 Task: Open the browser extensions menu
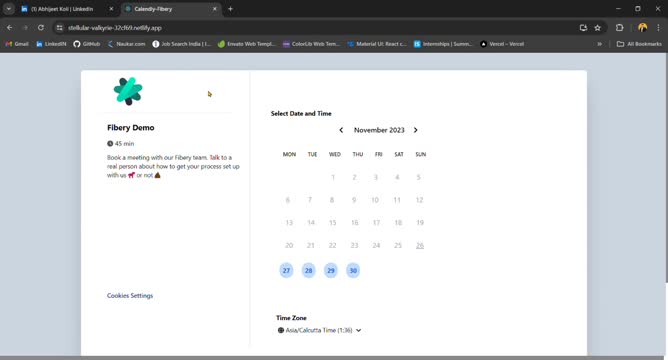coord(619,28)
